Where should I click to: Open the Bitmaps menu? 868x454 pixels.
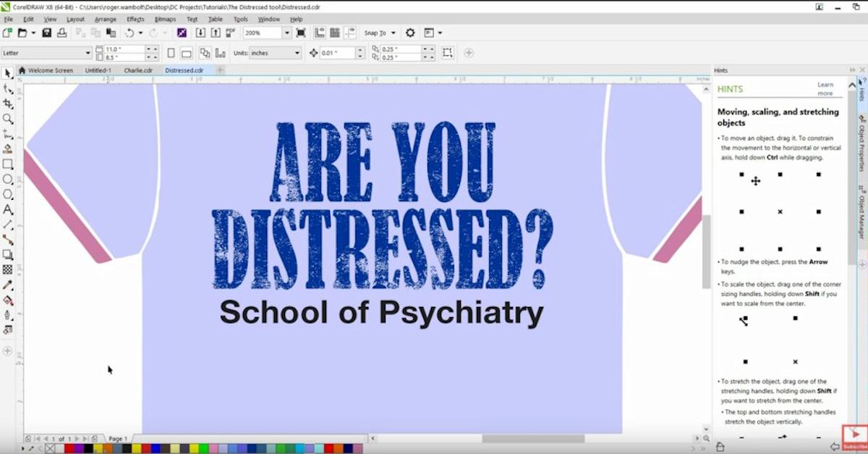165,20
